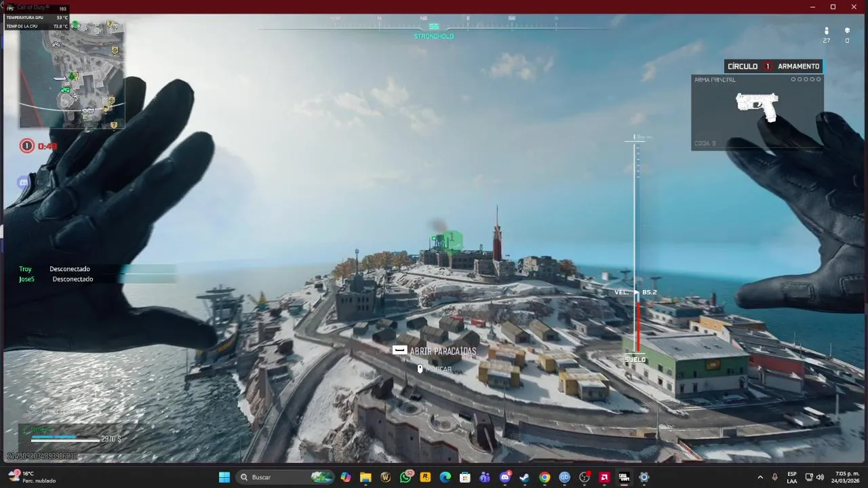Image resolution: width=868 pixels, height=488 pixels.
Task: Click the skull kills counter icon
Action: pyautogui.click(x=847, y=31)
